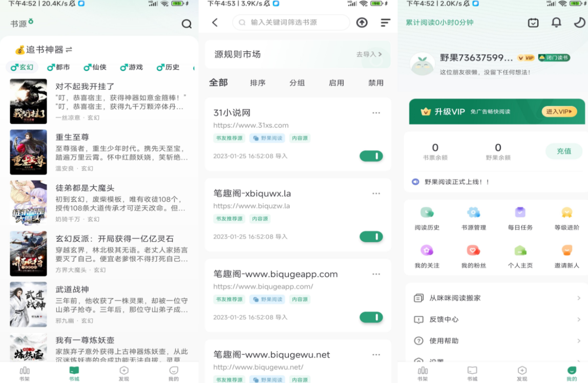Open the sort filter menu top right
588x383 pixels.
[385, 23]
